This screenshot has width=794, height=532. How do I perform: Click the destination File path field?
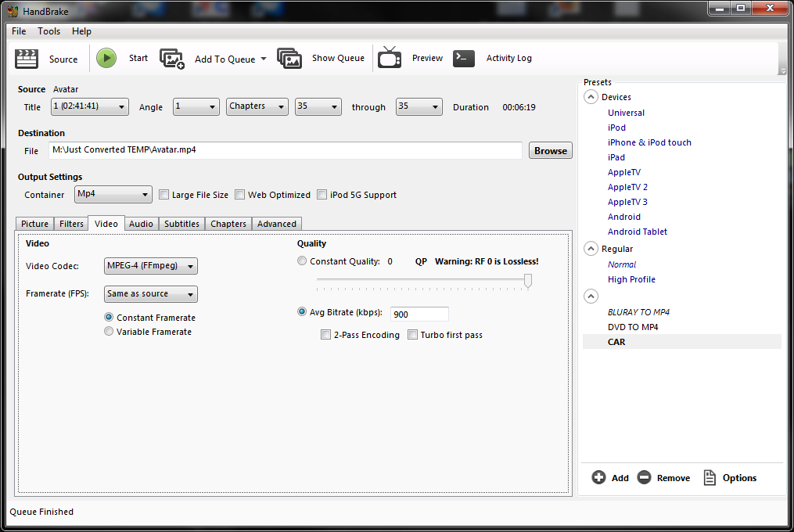click(x=285, y=150)
